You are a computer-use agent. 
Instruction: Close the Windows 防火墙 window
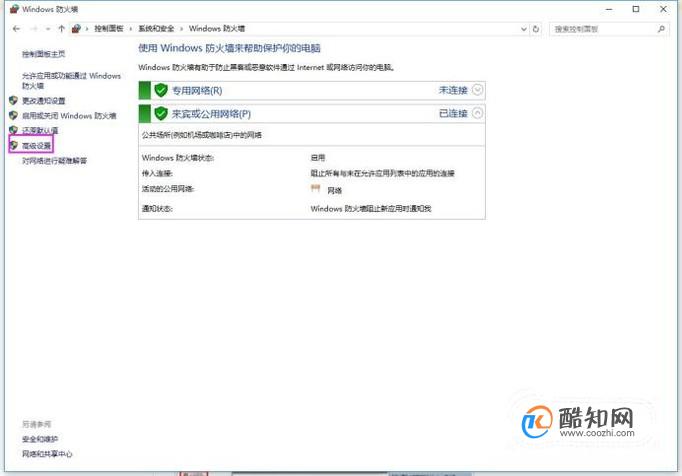click(663, 9)
